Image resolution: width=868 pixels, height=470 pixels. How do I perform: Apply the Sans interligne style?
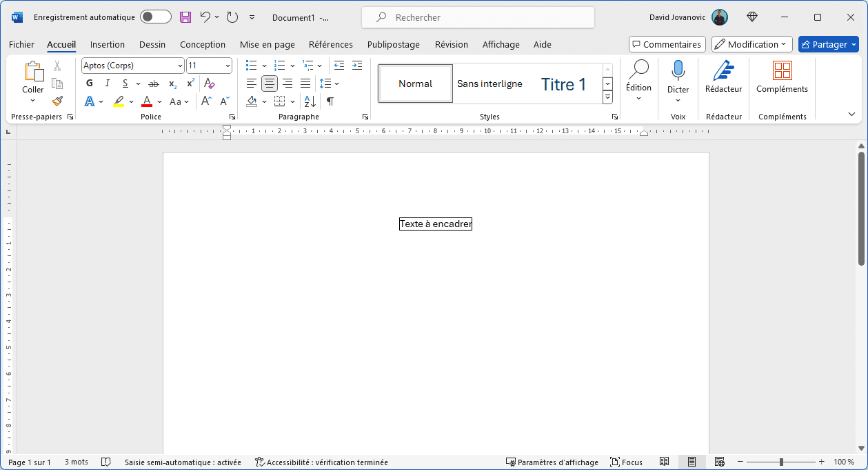(489, 84)
